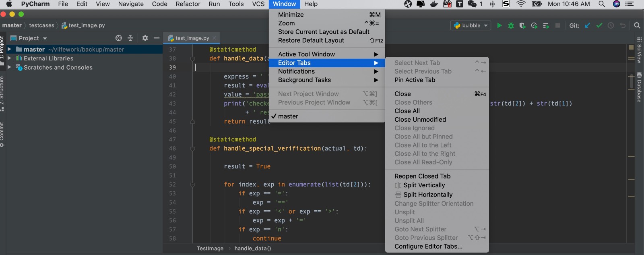Open Background Tasks submenu

[327, 80]
